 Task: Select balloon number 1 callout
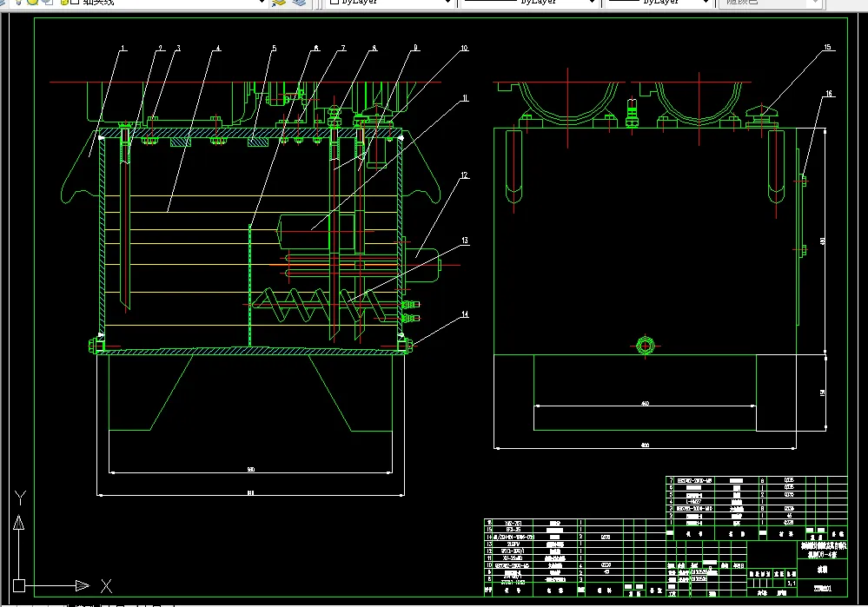pos(123,48)
